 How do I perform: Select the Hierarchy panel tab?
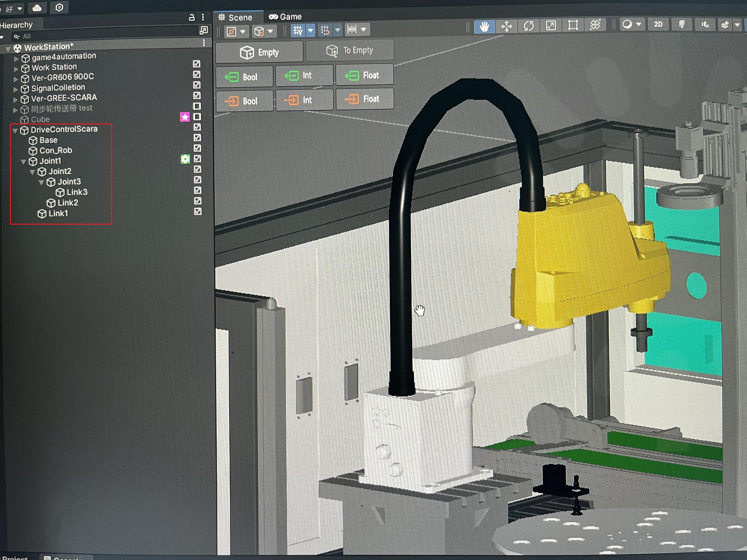pos(17,25)
